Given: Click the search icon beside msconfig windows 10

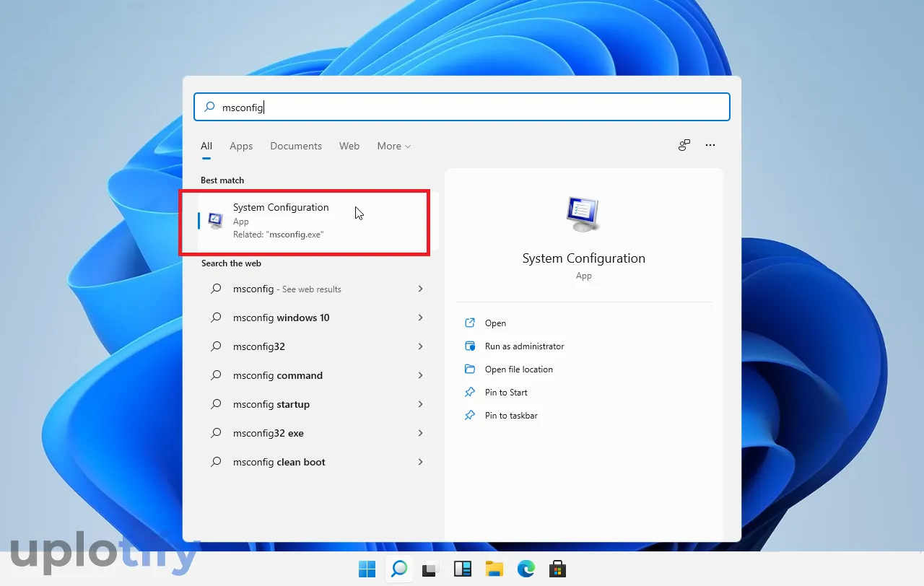Looking at the screenshot, I should coord(216,318).
